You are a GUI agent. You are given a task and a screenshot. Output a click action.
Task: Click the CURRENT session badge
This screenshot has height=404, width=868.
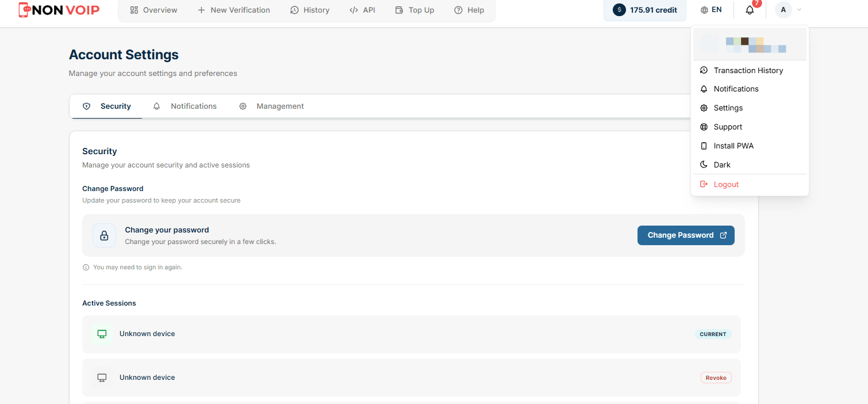713,334
